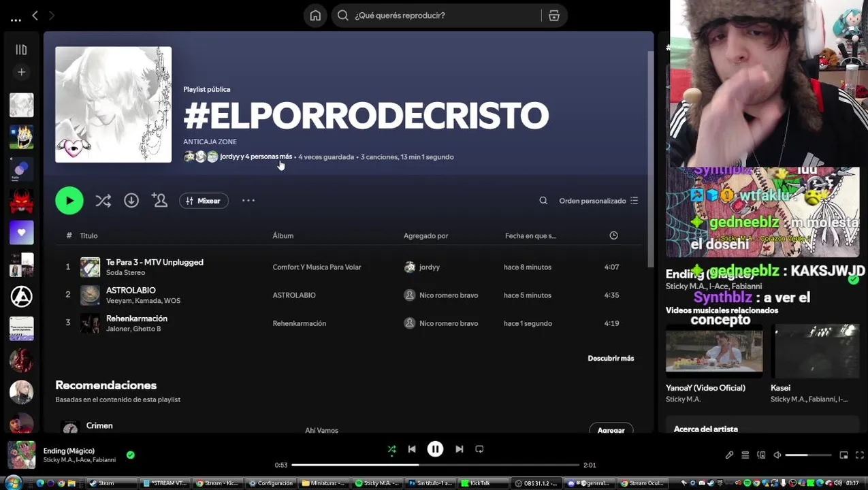Toggle repeat mode
The image size is (868, 490).
pyautogui.click(x=479, y=449)
